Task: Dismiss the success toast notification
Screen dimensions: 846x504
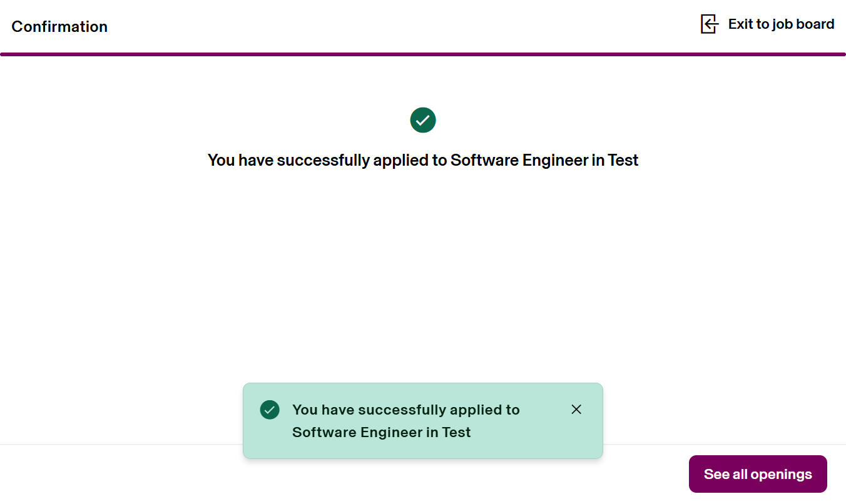Action: coord(576,410)
